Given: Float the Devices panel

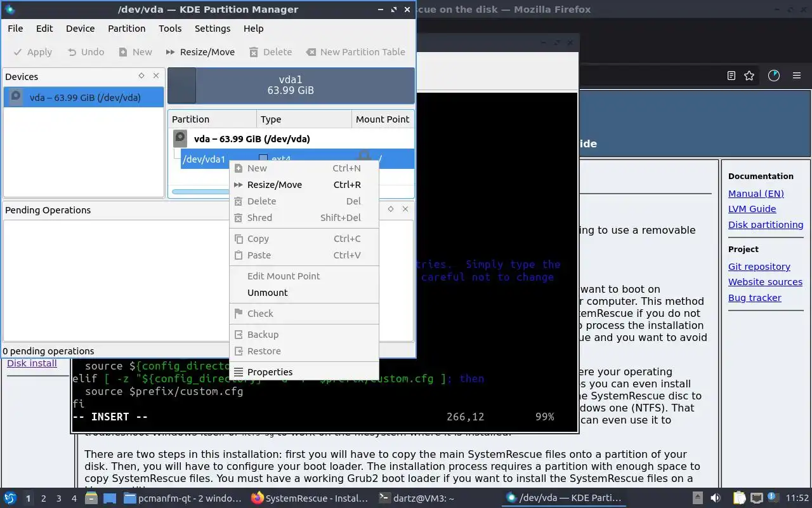Looking at the screenshot, I should 141,76.
